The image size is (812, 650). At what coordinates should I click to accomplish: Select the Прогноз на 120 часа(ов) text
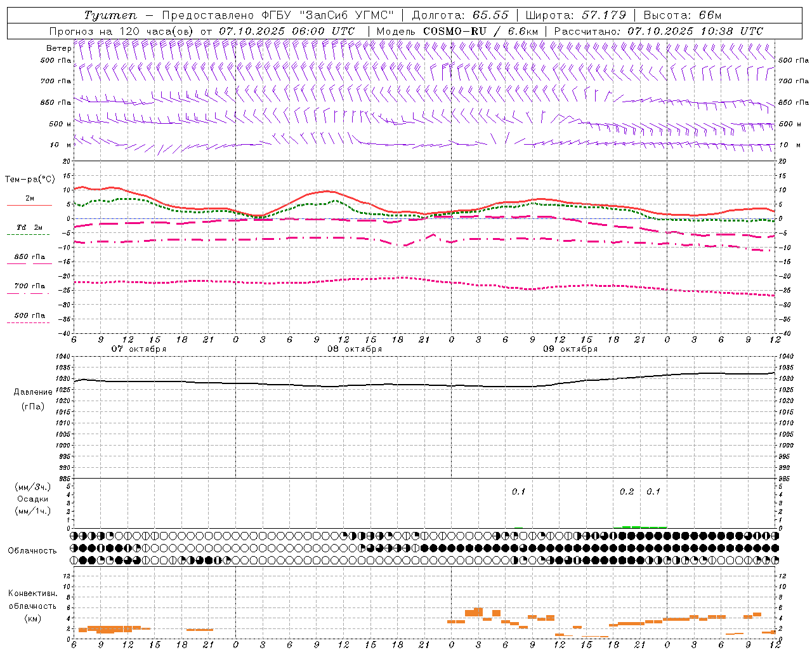click(122, 31)
